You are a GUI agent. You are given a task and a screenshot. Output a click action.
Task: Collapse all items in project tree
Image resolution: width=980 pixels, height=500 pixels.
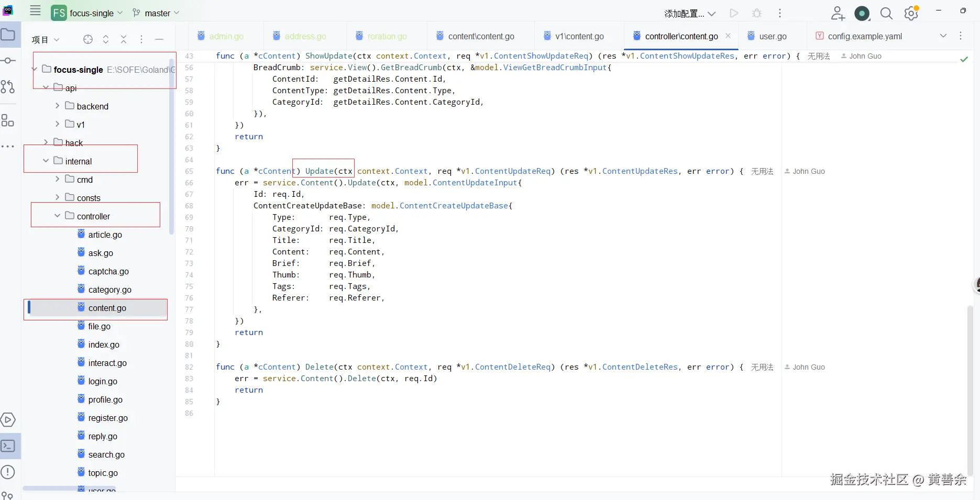pyautogui.click(x=124, y=39)
